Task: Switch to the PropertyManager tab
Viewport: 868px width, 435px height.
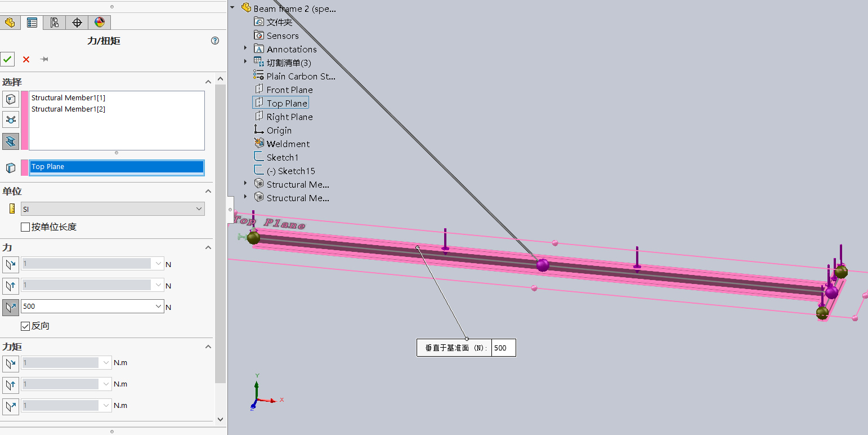Action: pos(32,23)
